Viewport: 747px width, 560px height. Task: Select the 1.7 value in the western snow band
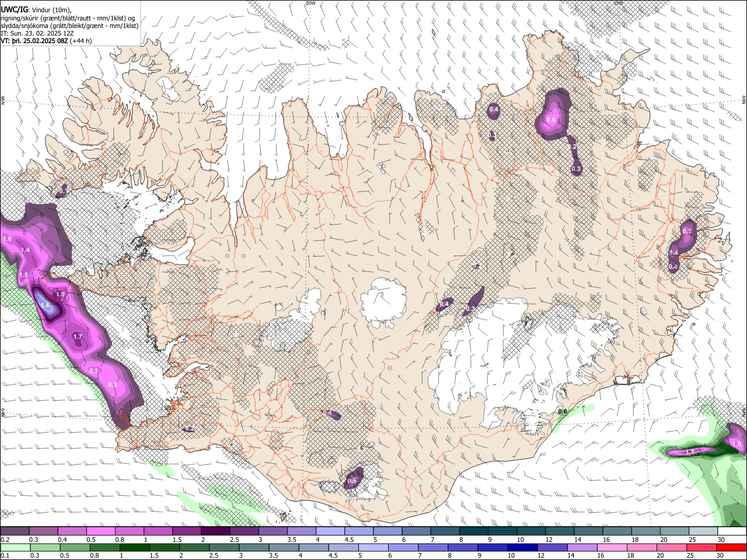pos(78,337)
